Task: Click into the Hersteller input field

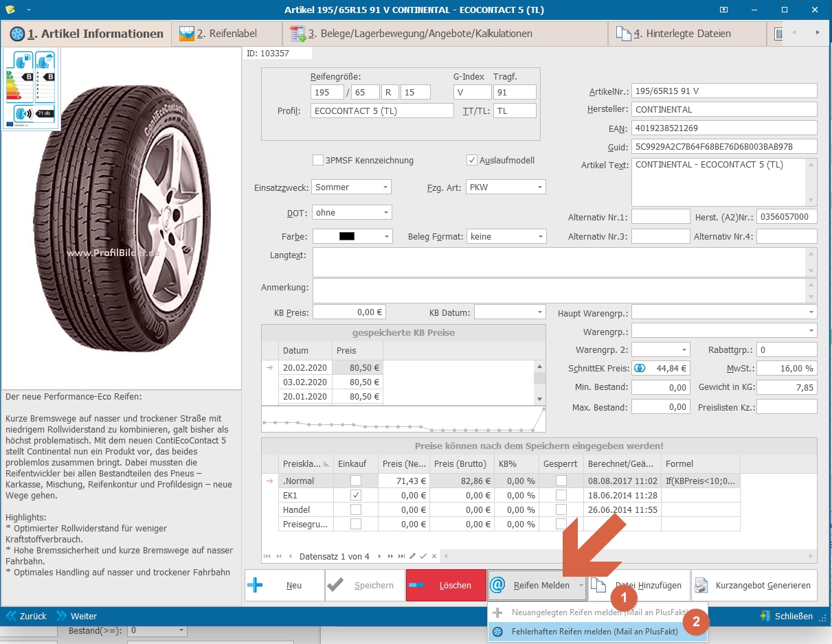Action: [724, 110]
